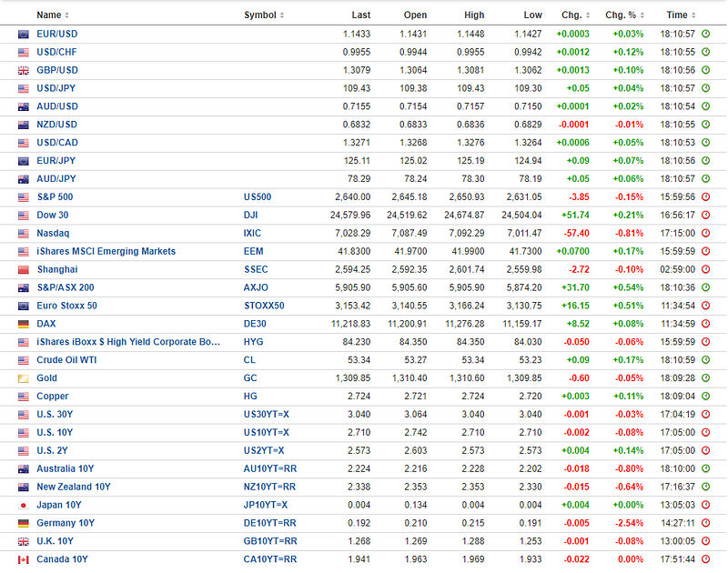Viewport: 728px width, 573px height.
Task: Click the UK flag icon beside GBP/USD
Action: click(24, 71)
